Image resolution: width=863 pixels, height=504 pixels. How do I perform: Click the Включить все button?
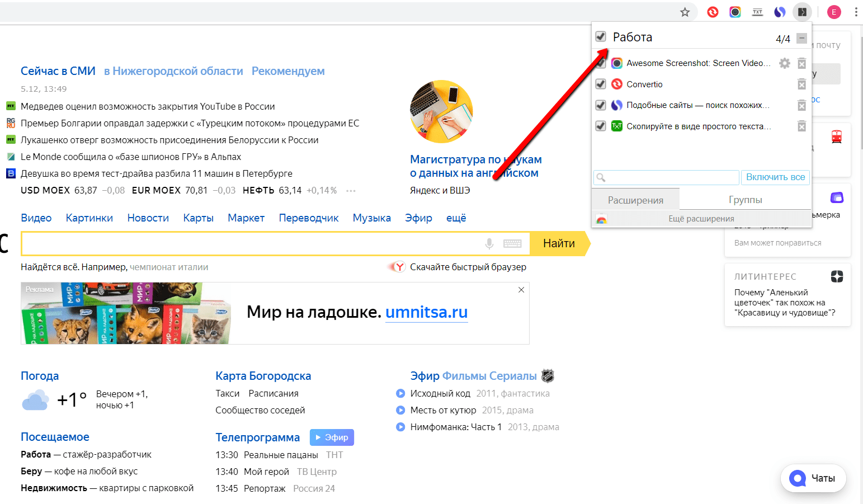[775, 177]
